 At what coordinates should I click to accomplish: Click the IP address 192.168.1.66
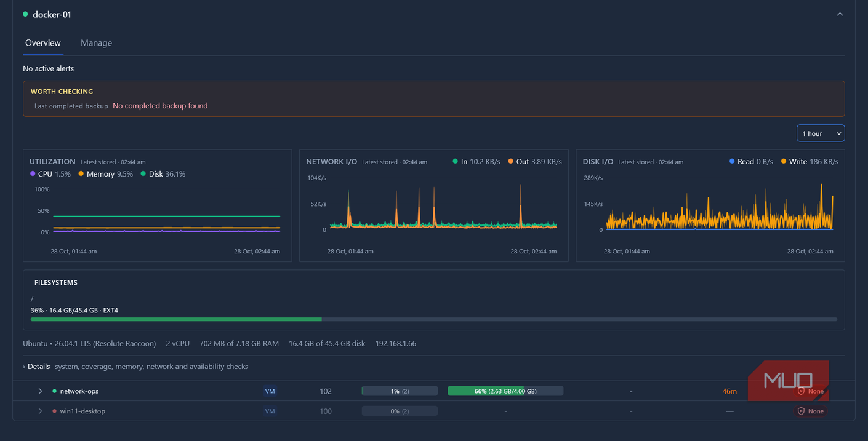tap(396, 343)
